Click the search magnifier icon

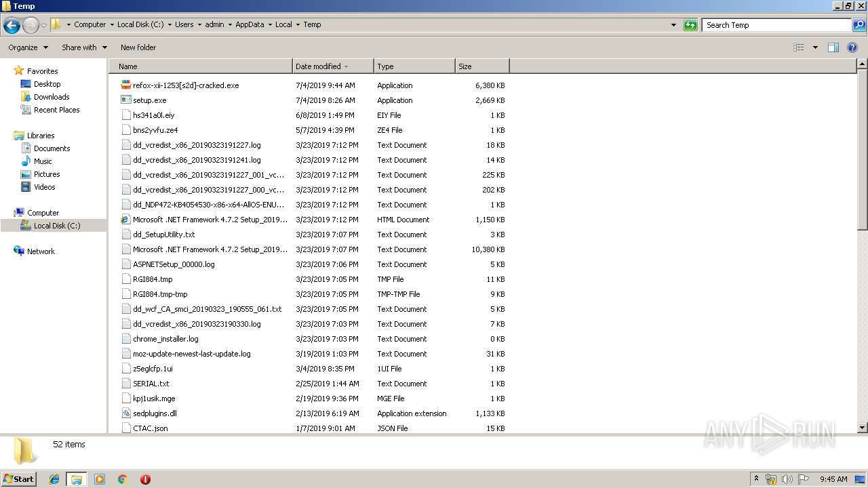859,25
